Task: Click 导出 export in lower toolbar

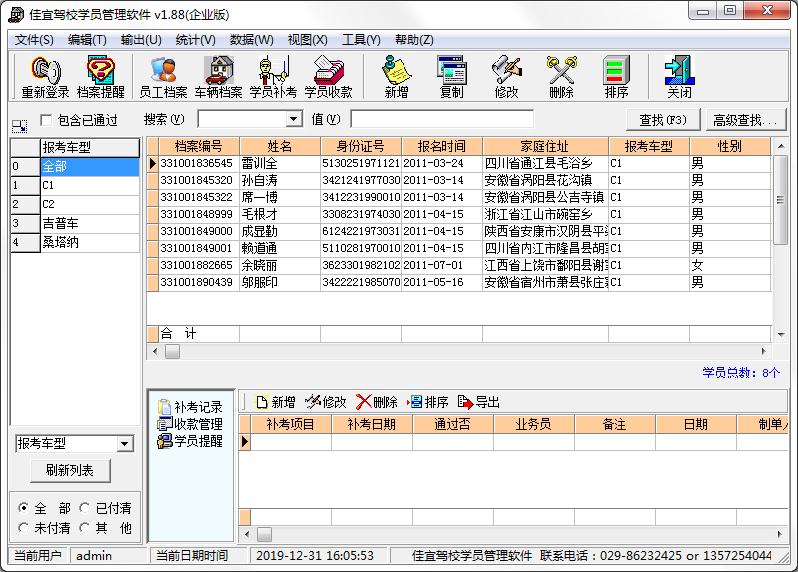Action: coord(478,402)
